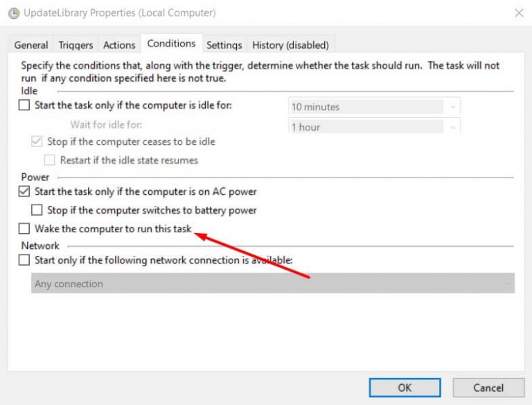Check start only if network connection available
The image size is (532, 405).
25,261
